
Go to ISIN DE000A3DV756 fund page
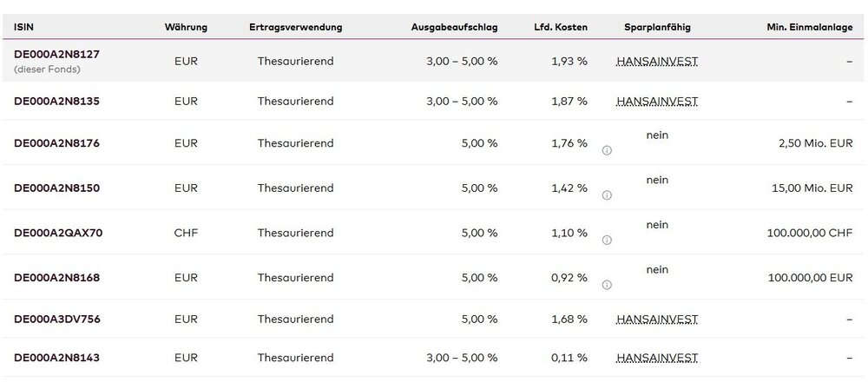pos(56,320)
